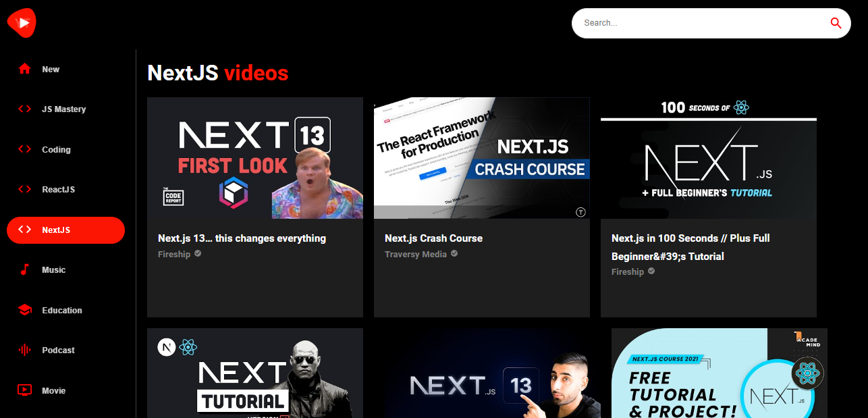Select the Coding category
Screen dimensions: 868x418
click(65, 149)
